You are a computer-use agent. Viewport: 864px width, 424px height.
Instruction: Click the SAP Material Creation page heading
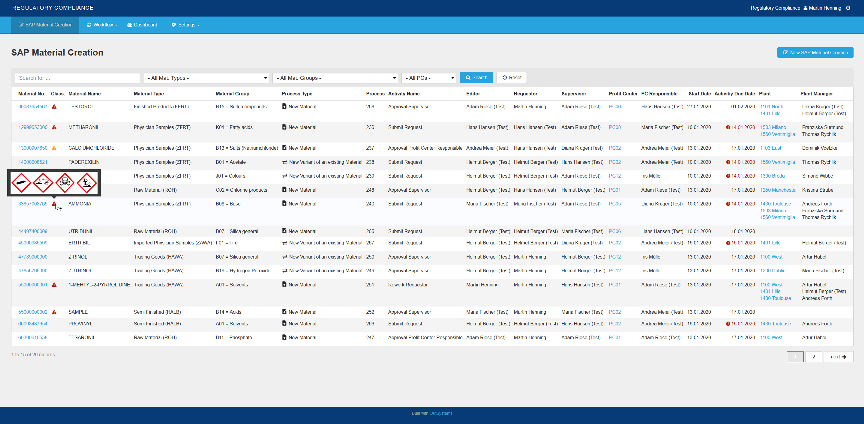pos(57,53)
